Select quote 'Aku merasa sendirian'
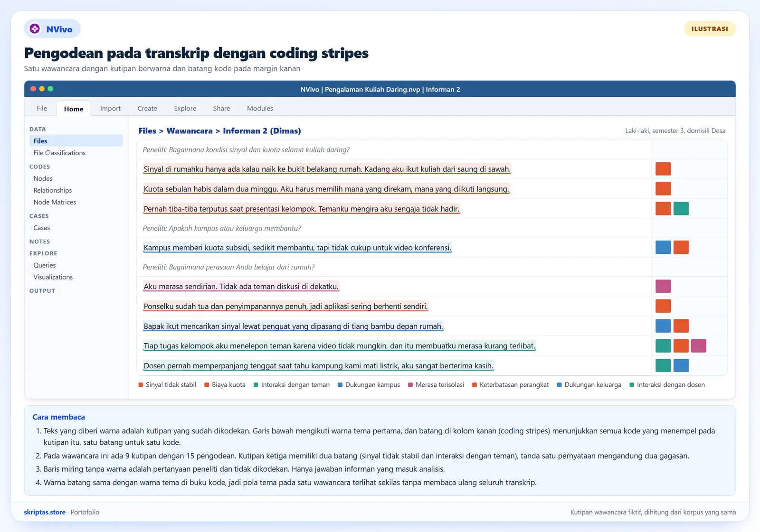Viewport: 760px width, 532px height. 241,287
